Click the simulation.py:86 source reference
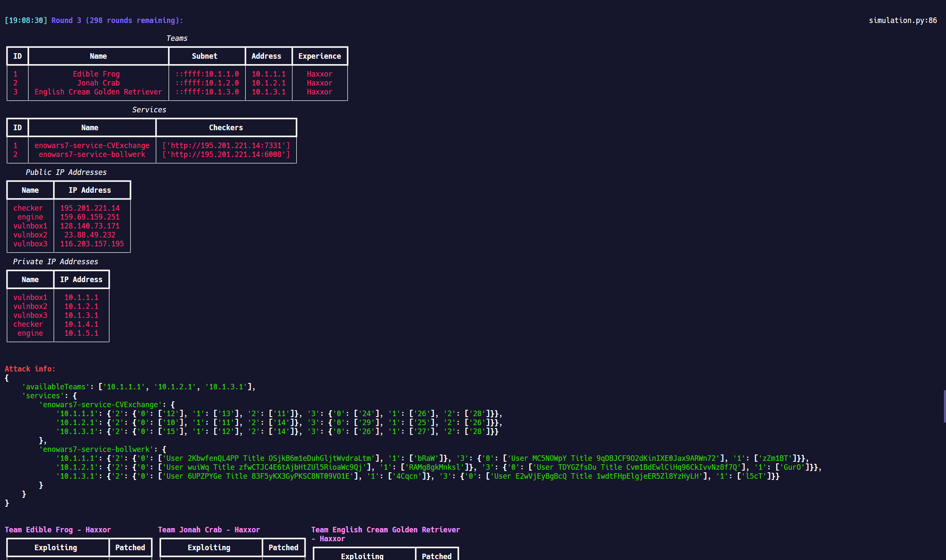The image size is (946, 560). (903, 20)
